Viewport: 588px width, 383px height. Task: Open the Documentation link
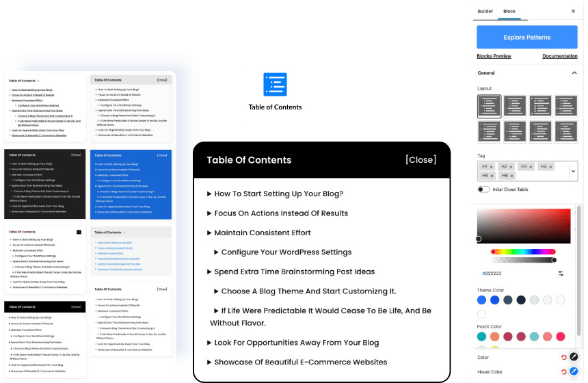[x=560, y=56]
